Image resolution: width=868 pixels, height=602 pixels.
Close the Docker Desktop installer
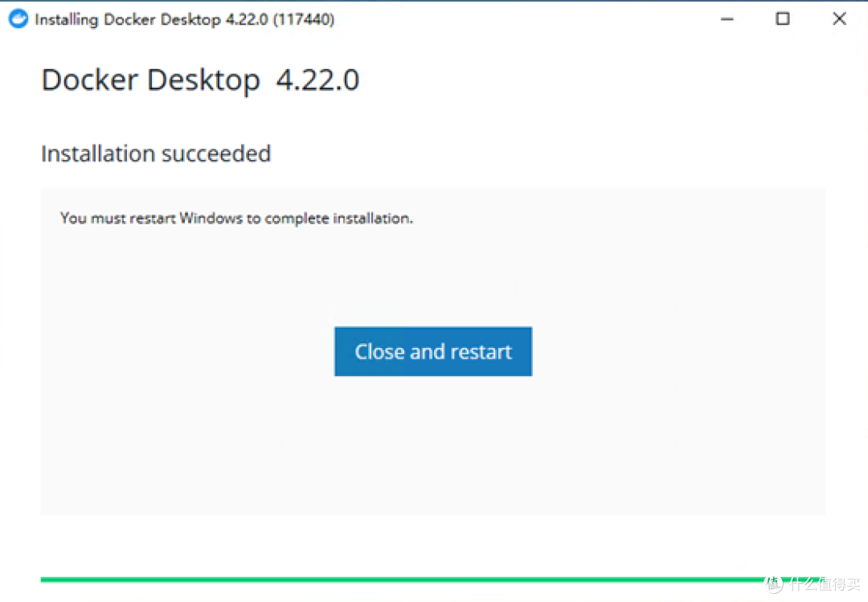[838, 18]
